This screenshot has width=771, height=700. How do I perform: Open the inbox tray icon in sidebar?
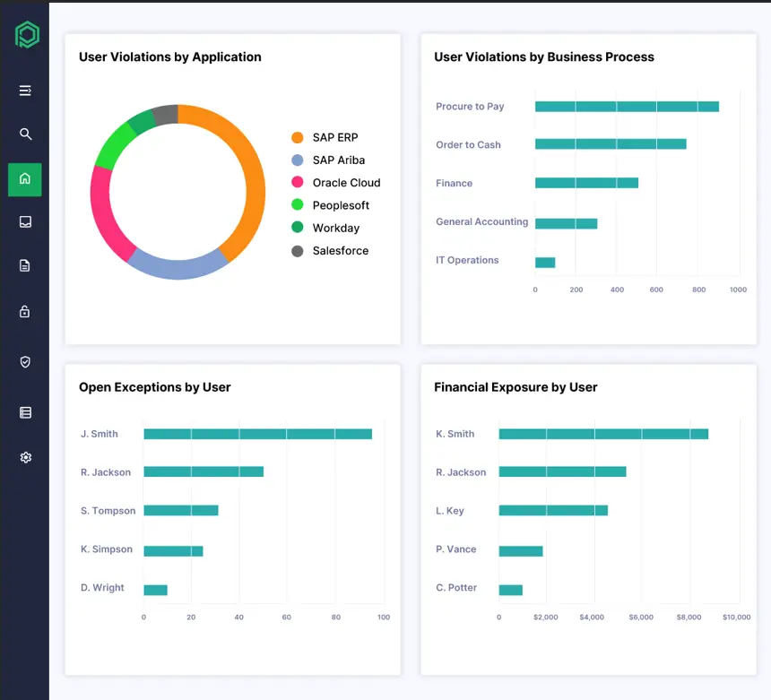[25, 222]
